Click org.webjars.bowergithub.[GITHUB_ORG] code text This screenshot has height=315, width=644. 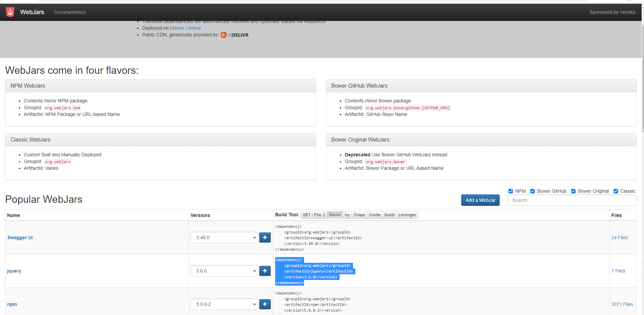point(408,108)
